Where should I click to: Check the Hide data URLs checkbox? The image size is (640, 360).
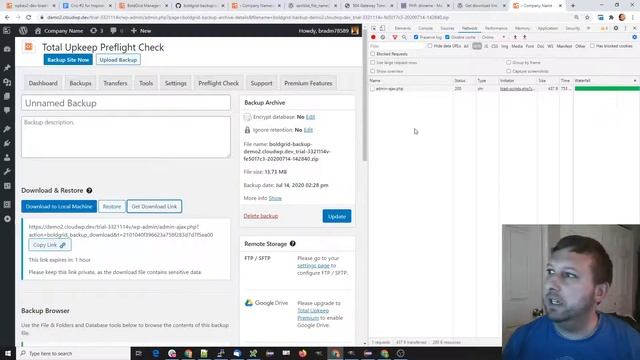[430, 46]
